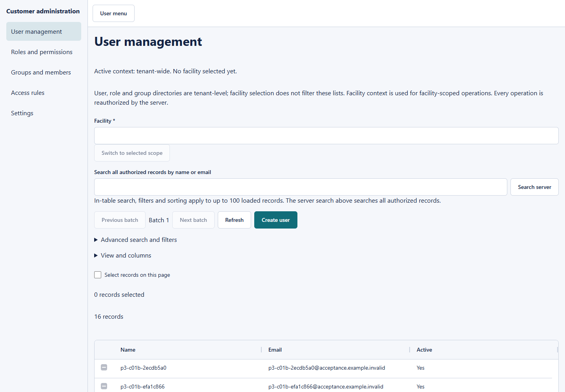
Task: Expand View and columns section
Action: pos(123,255)
